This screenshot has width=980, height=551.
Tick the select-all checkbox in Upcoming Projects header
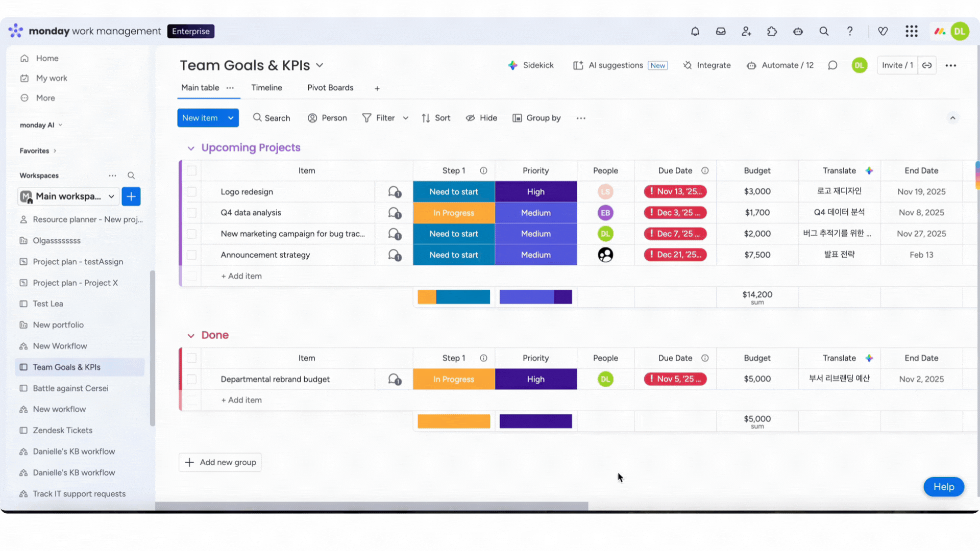[x=191, y=171]
